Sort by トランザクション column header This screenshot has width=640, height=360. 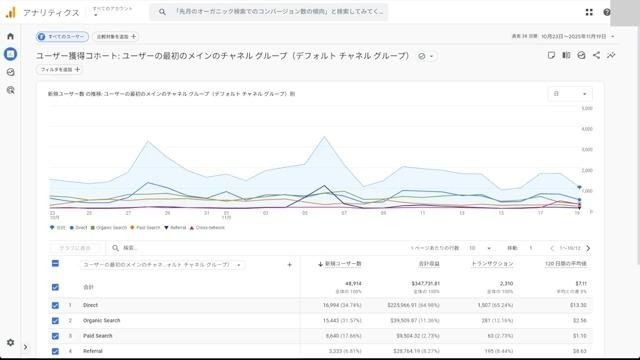[492, 264]
